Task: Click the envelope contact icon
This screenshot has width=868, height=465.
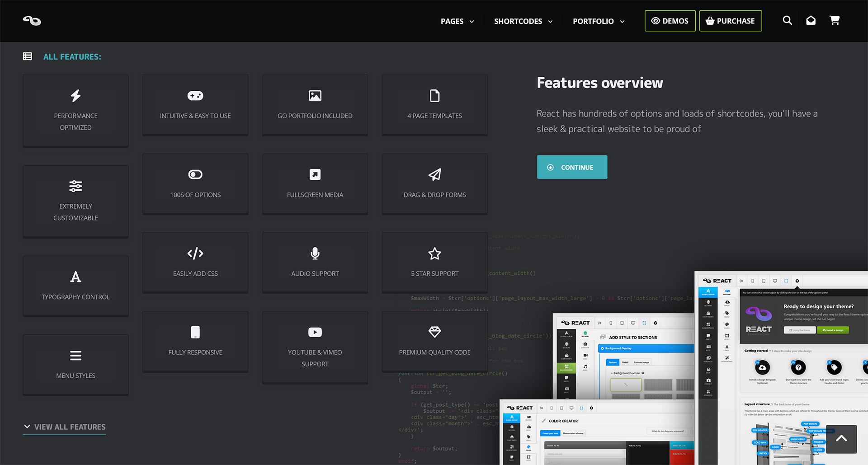Action: pyautogui.click(x=811, y=20)
